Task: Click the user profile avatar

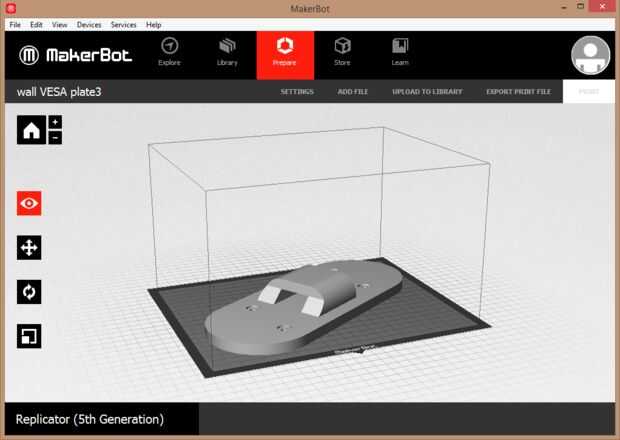Action: pyautogui.click(x=590, y=55)
